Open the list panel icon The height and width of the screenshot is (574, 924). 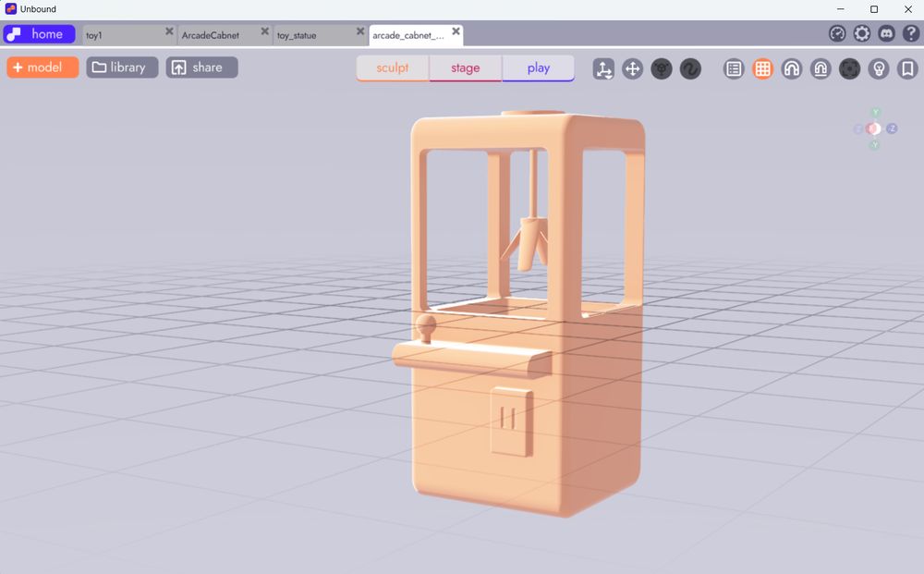734,69
